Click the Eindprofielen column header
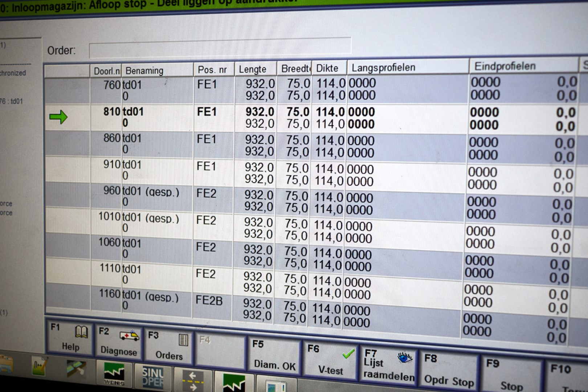This screenshot has width=588, height=392. click(x=505, y=66)
